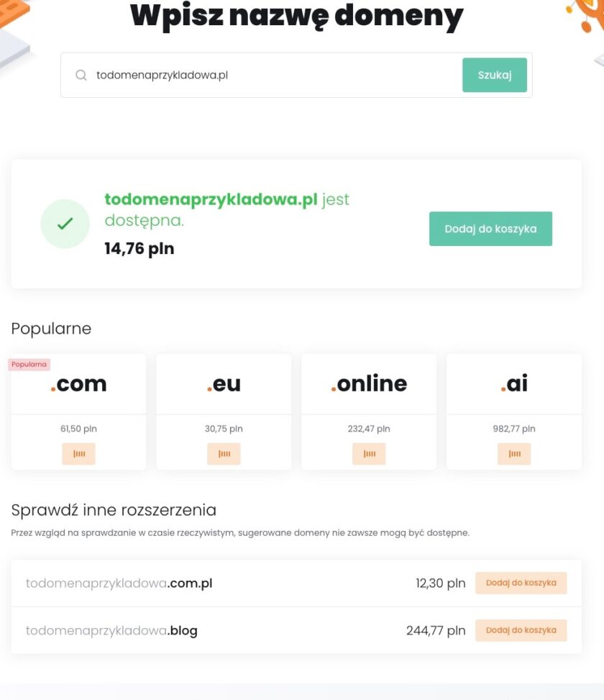The image size is (604, 700).
Task: Click inside the domain search input field
Action: [x=266, y=74]
